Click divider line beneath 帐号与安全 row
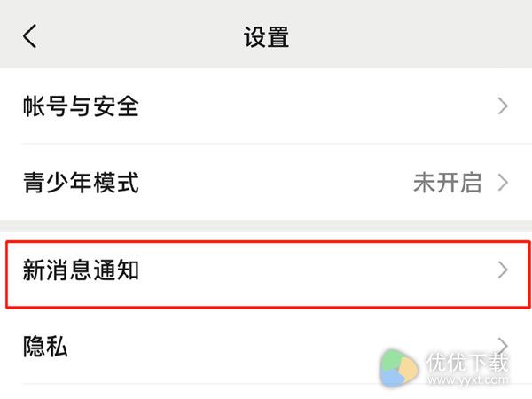This screenshot has height=399, width=532. pos(277,144)
